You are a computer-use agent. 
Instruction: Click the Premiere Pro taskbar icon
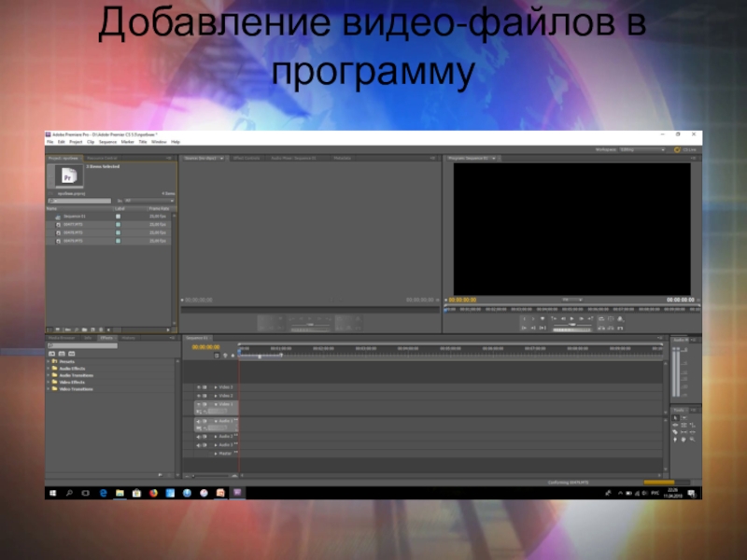237,493
